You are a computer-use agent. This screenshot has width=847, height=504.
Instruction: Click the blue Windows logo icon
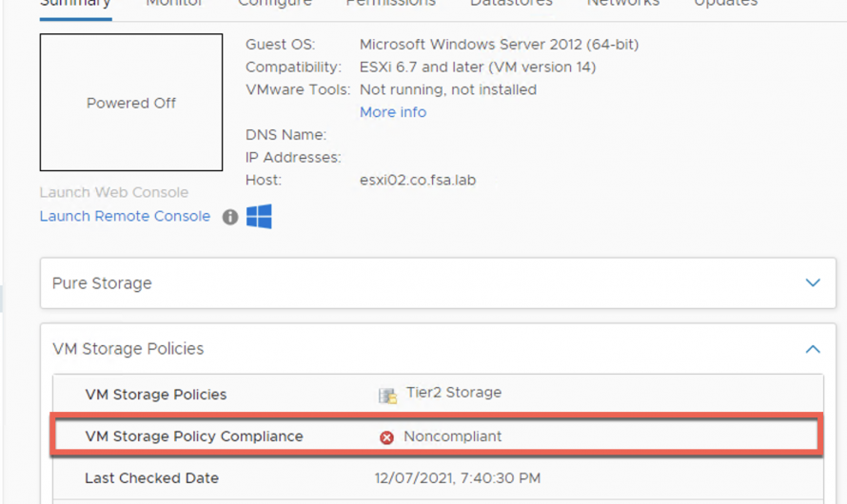259,217
